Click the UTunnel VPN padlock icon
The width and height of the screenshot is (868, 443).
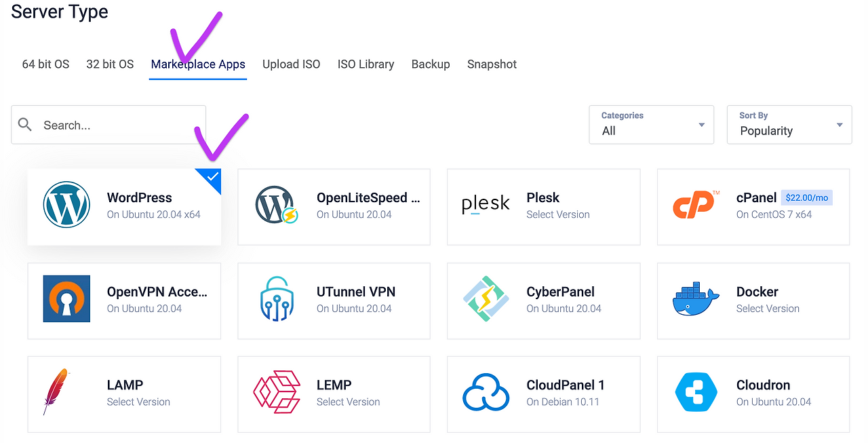point(277,298)
